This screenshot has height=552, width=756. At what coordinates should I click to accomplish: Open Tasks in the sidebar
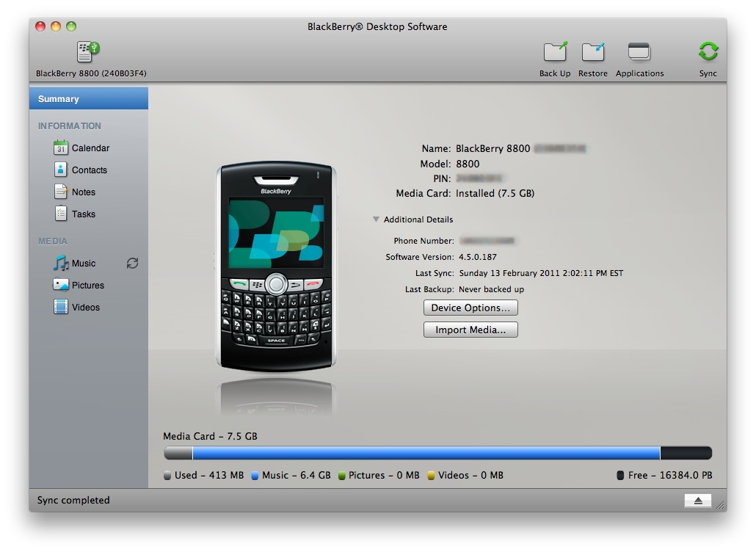tap(75, 214)
